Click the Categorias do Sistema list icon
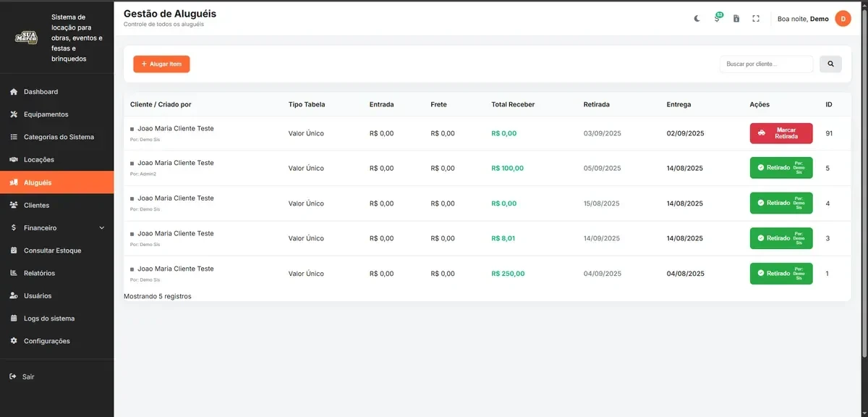The width and height of the screenshot is (868, 417). 14,137
